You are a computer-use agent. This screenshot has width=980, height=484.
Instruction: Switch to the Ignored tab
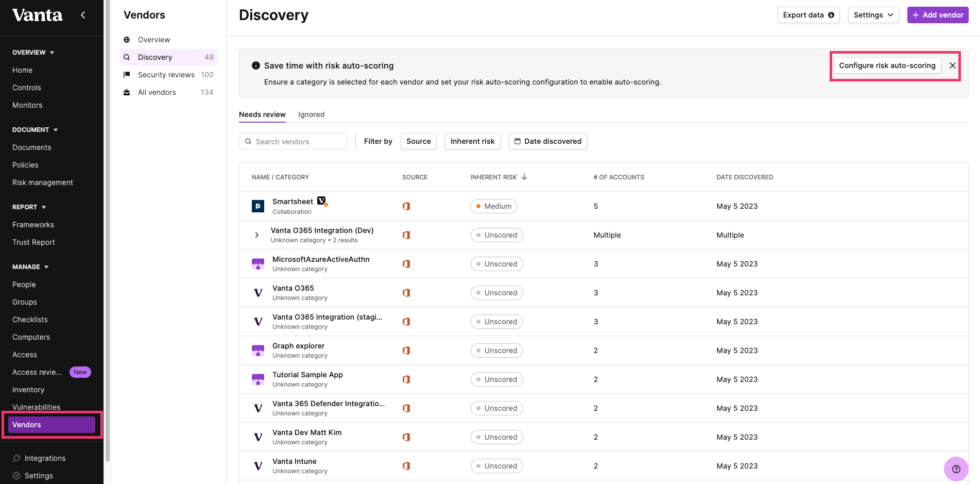pyautogui.click(x=311, y=114)
